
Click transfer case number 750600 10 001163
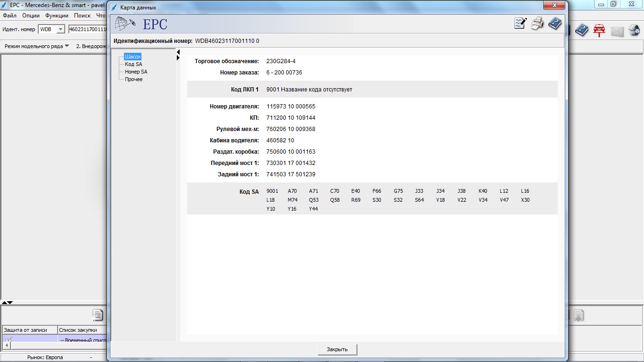[291, 152]
